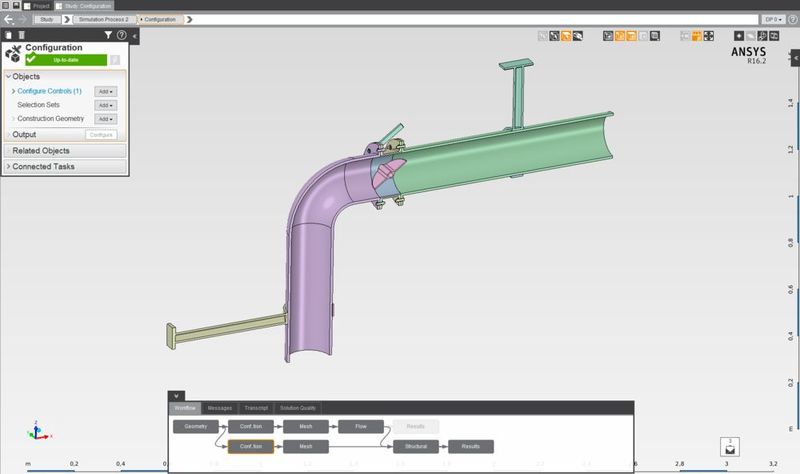
Task: Open the Solution Quality tab
Action: pos(297,408)
